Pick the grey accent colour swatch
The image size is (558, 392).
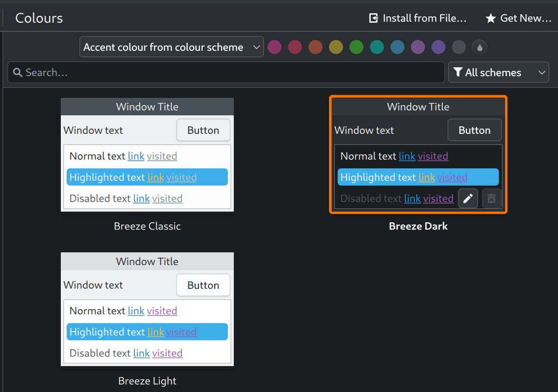click(x=459, y=48)
